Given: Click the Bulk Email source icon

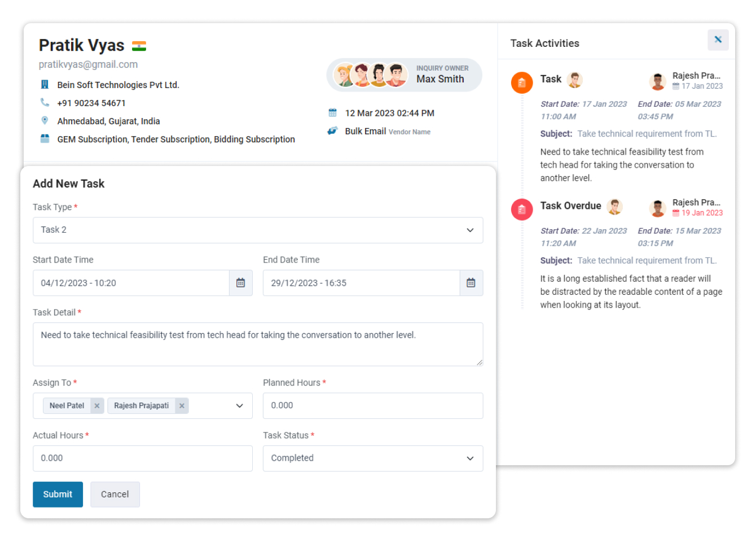Looking at the screenshot, I should [x=333, y=131].
